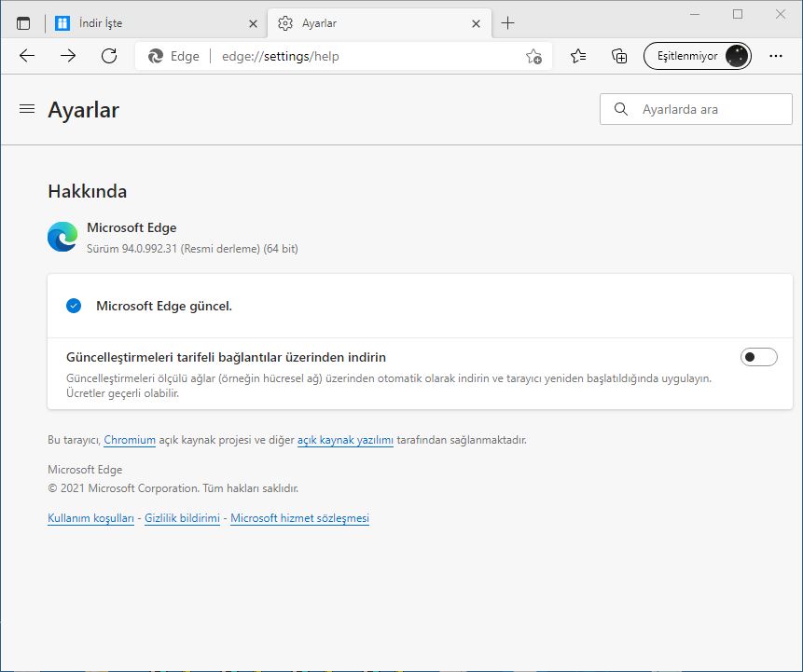Screen dimensions: 803x672
Task: Click the Edge site identity icon in address bar
Action: click(x=155, y=56)
